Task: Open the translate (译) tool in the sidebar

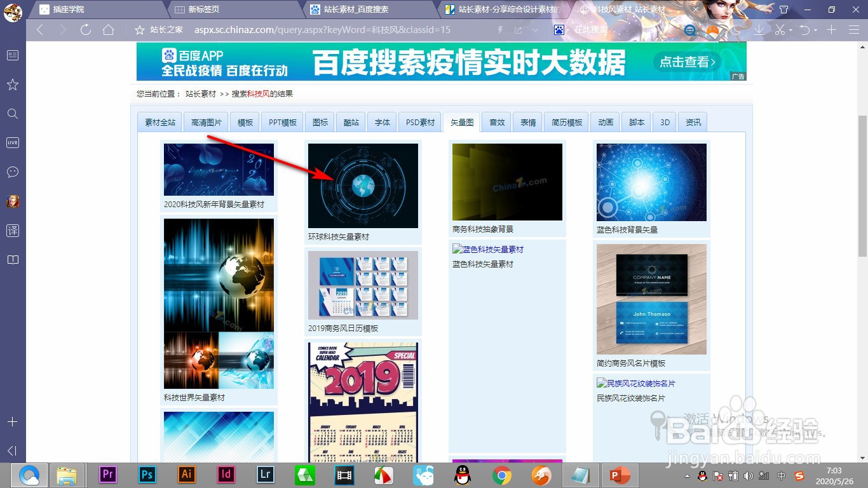Action: point(12,231)
